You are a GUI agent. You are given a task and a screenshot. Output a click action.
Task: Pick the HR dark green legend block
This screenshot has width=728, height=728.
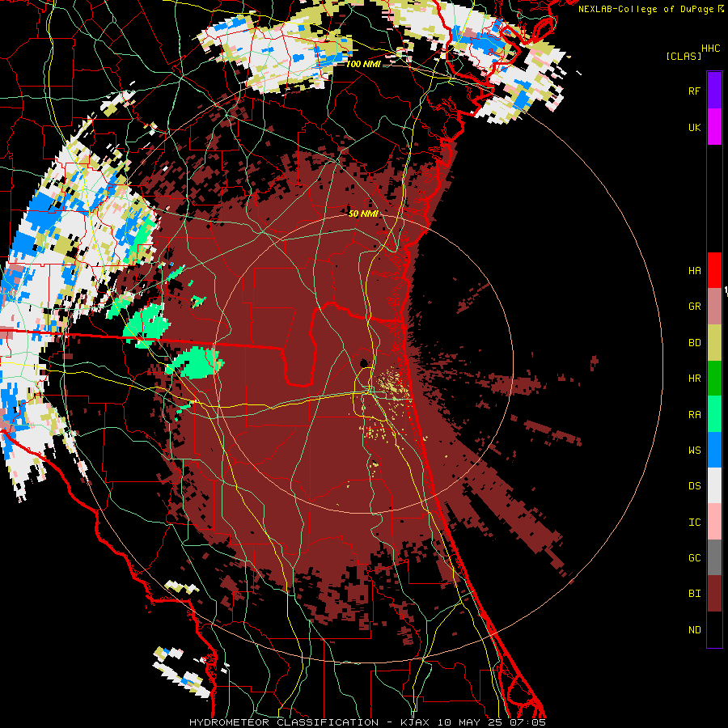coord(714,379)
